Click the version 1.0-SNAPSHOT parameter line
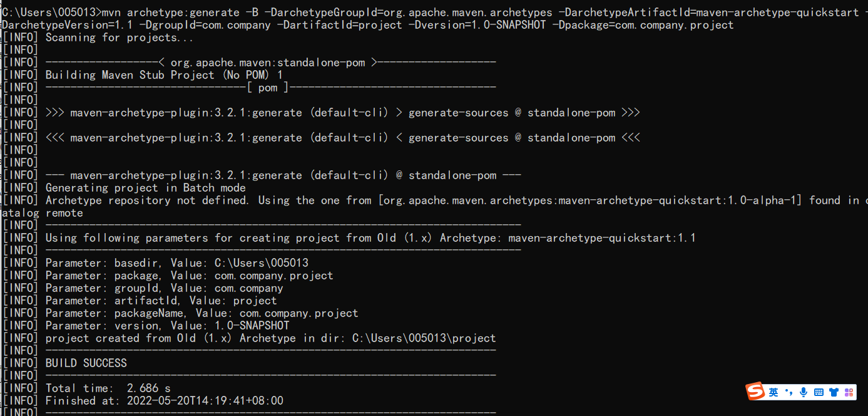Image resolution: width=868 pixels, height=416 pixels. 167,326
